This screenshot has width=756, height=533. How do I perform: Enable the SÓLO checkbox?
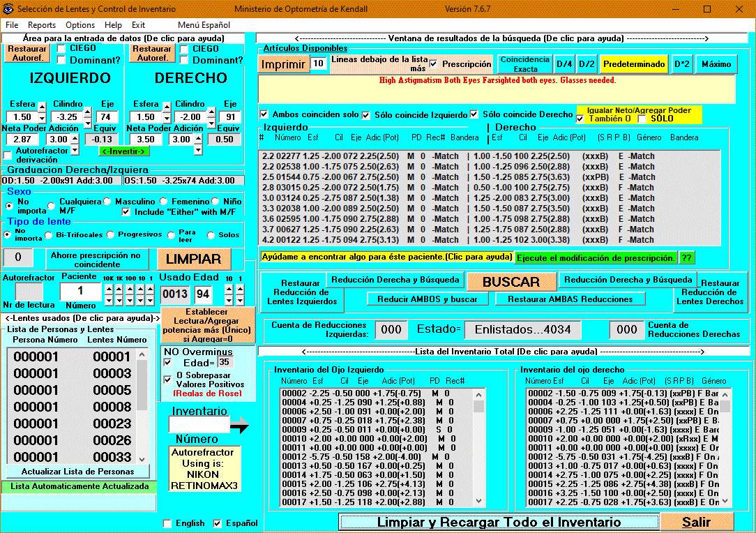[642, 119]
